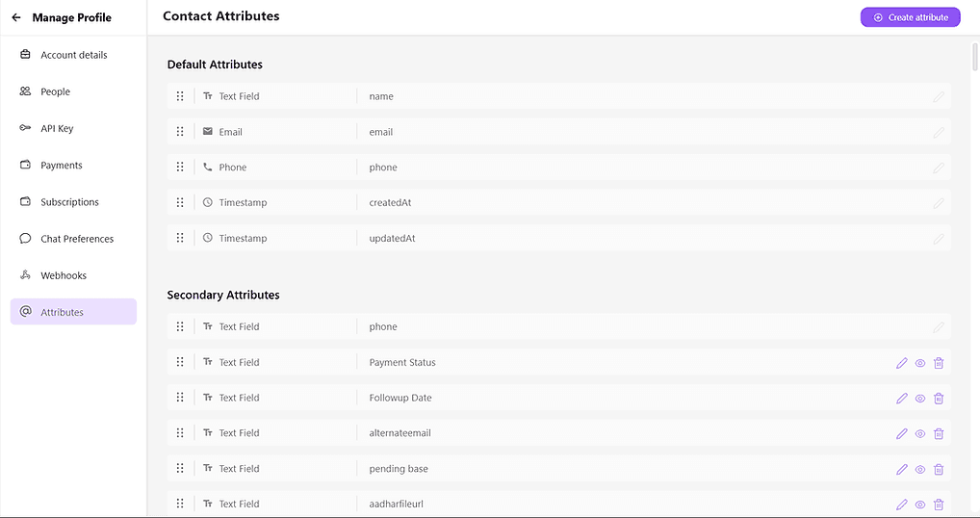Viewport: 980px width, 518px height.
Task: Toggle visibility of alternateemail attribute
Action: click(920, 433)
